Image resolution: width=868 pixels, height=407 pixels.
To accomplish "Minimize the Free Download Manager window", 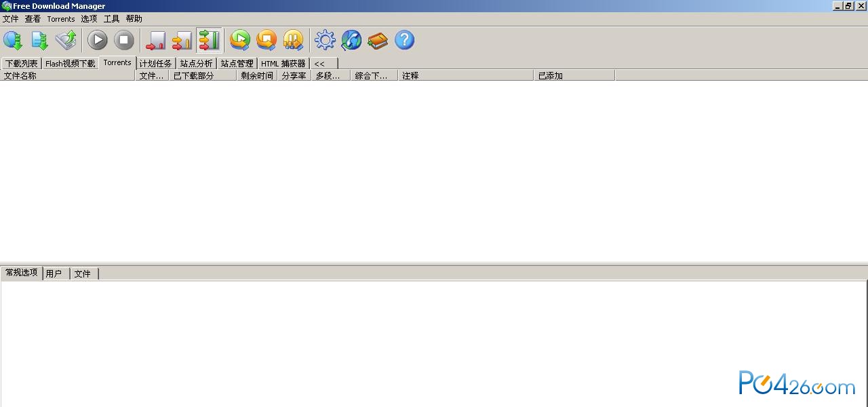I will pos(837,6).
